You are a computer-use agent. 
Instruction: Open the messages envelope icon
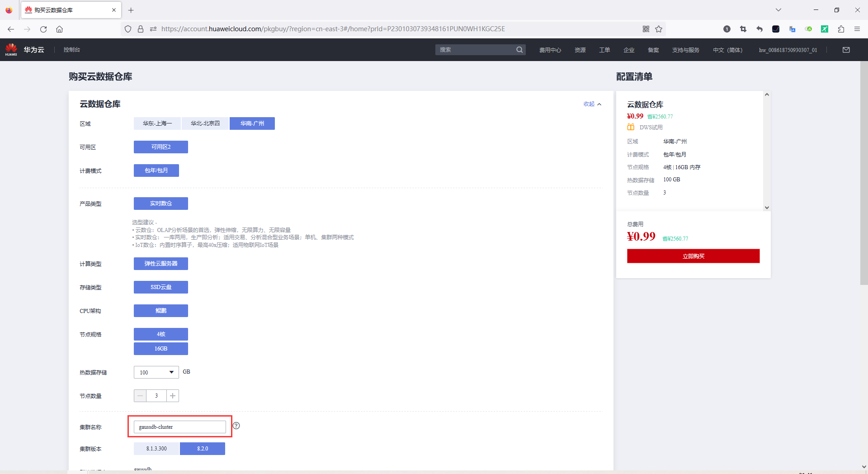(846, 50)
